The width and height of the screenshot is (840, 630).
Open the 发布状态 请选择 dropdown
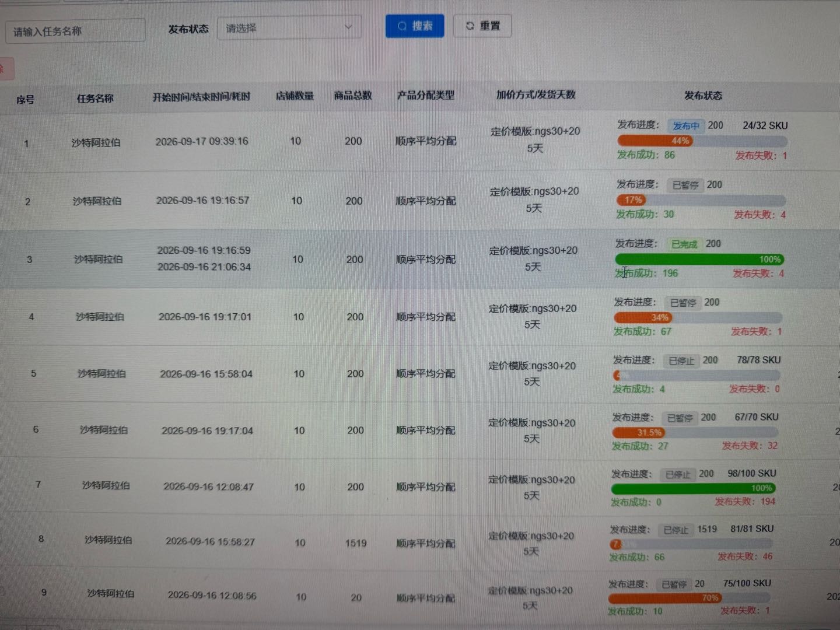[289, 27]
